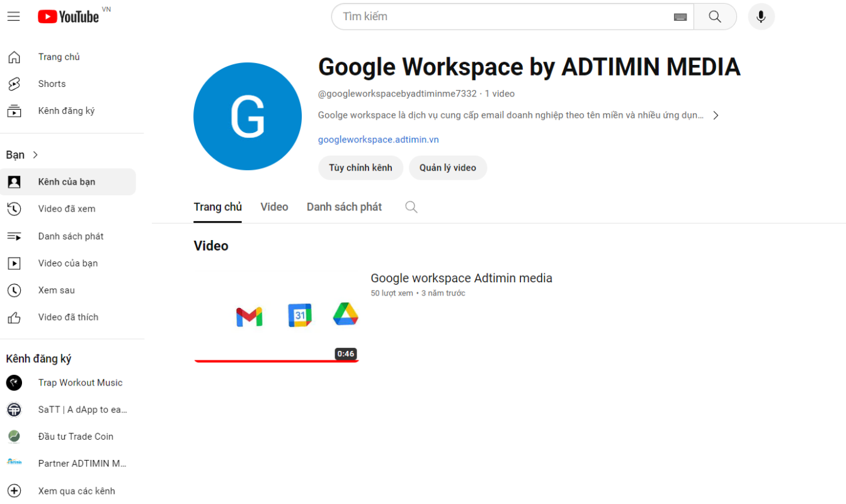The height and width of the screenshot is (504, 846).
Task: Click the Tùy chỉnh kênh button
Action: [360, 168]
